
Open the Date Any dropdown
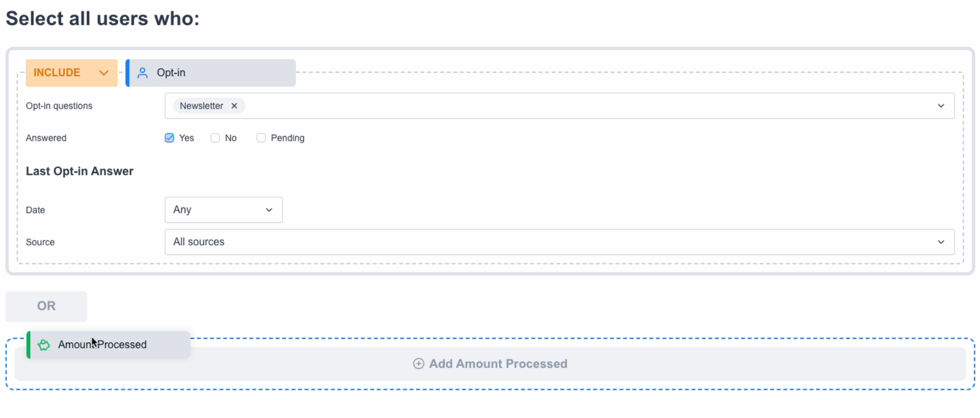point(223,210)
